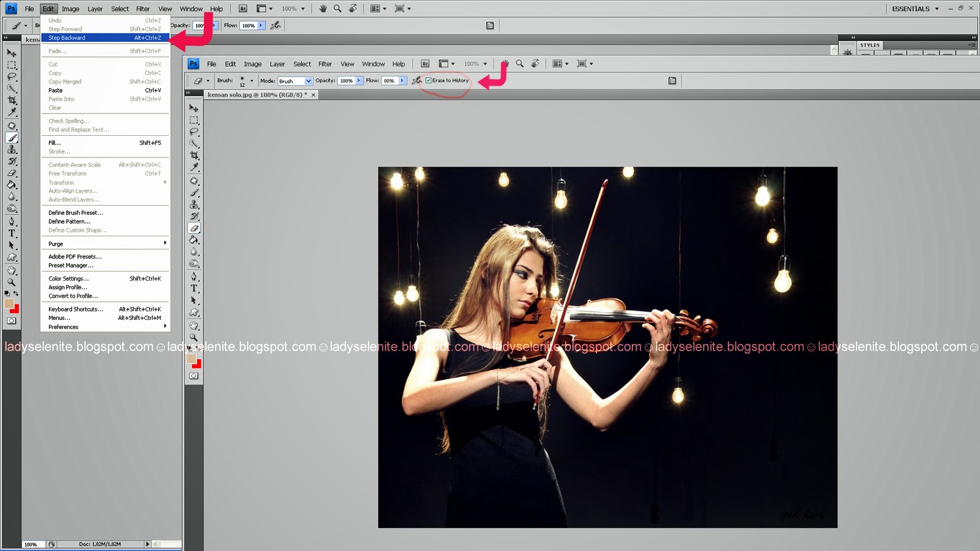Select the Clone Stamp tool in the inner toolbox
The image size is (980, 551).
[x=194, y=204]
